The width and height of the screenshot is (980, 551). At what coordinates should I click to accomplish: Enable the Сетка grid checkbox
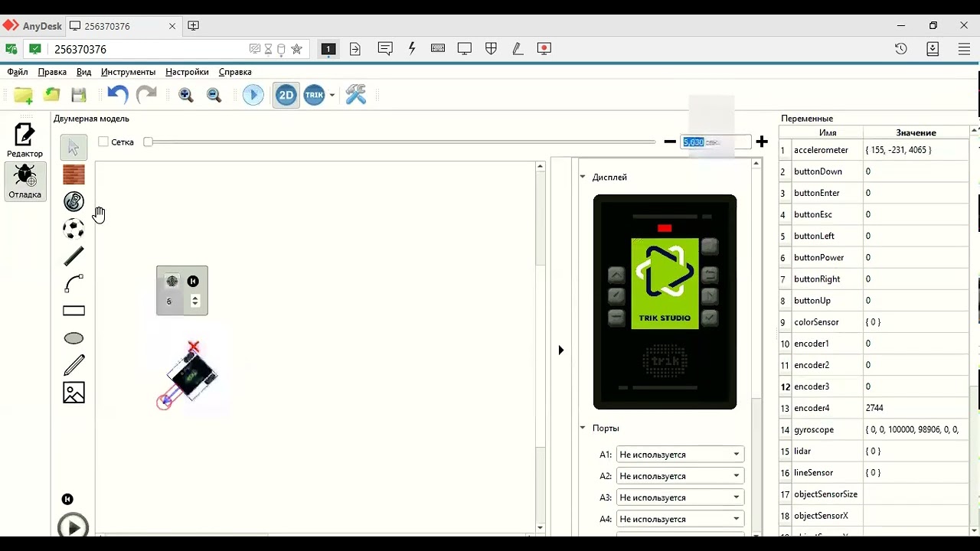point(103,142)
